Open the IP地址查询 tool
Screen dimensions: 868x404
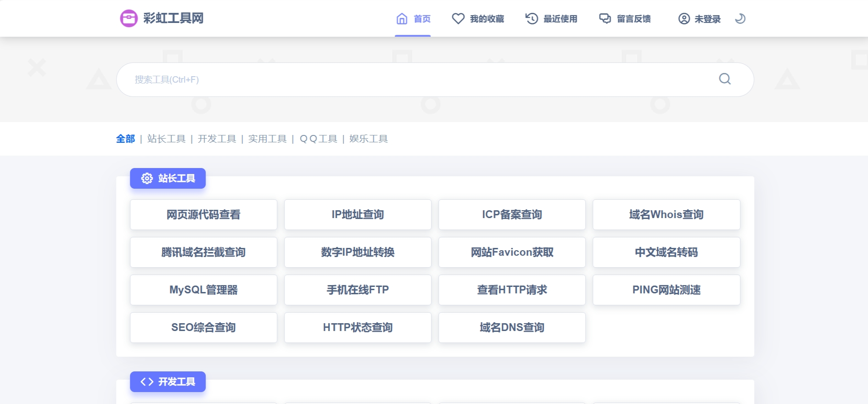pos(358,214)
